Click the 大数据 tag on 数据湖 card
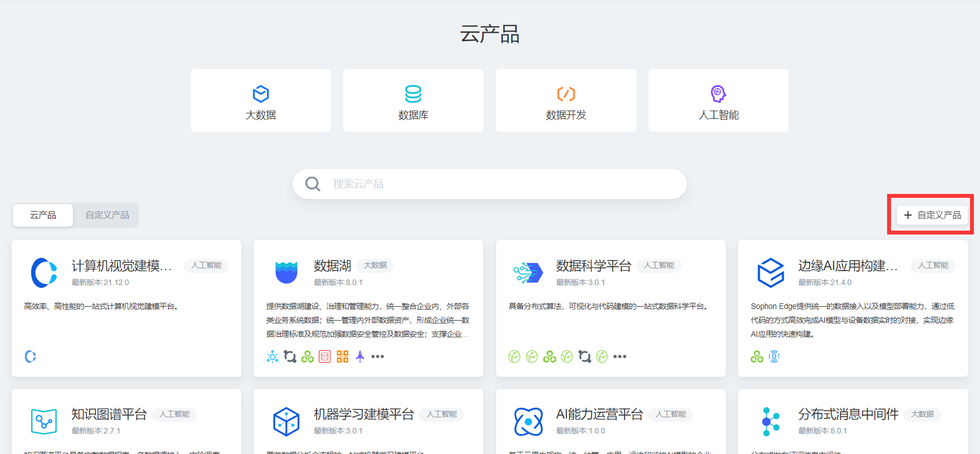Viewport: 980px width, 454px height. 375,266
